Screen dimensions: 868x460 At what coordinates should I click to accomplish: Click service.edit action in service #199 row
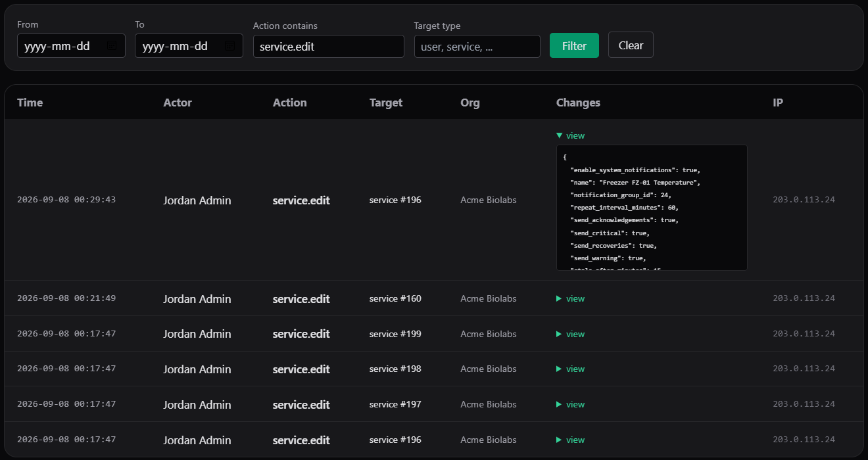301,334
